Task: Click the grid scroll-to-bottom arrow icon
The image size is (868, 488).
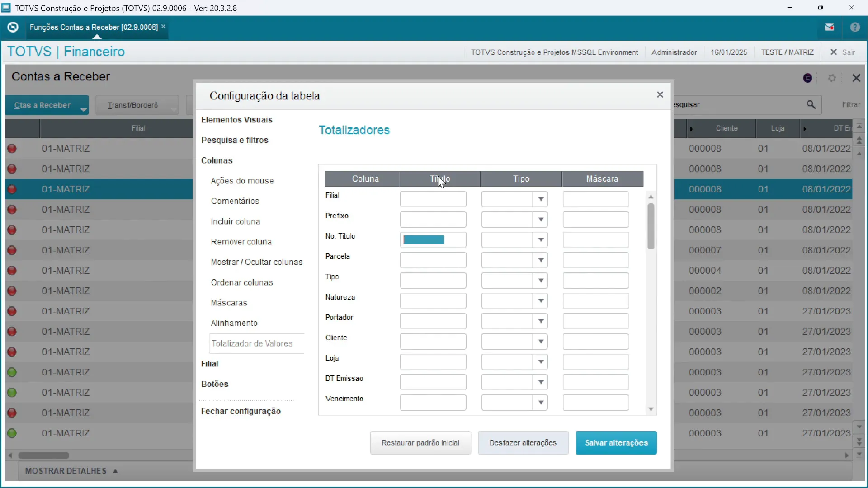Action: 859,454
